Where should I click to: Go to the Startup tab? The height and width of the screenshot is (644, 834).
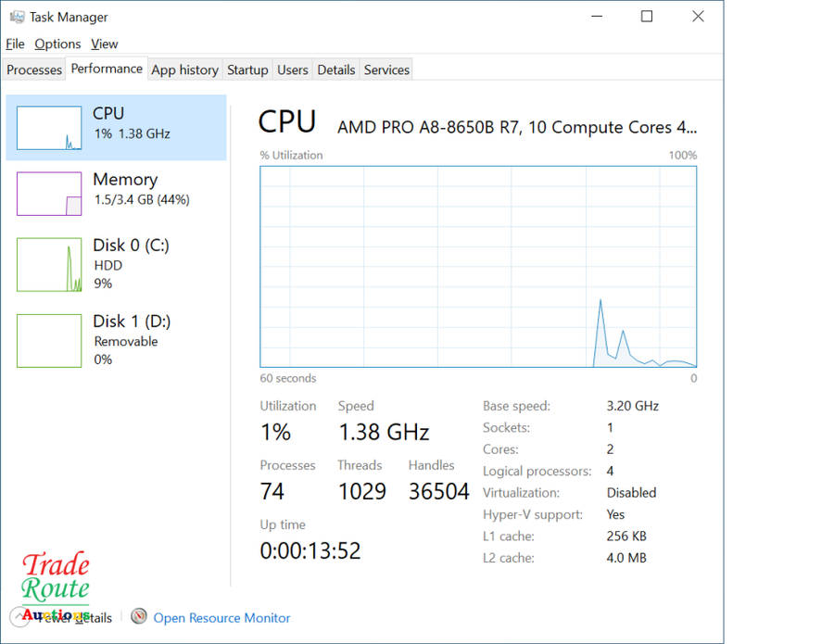[247, 69]
